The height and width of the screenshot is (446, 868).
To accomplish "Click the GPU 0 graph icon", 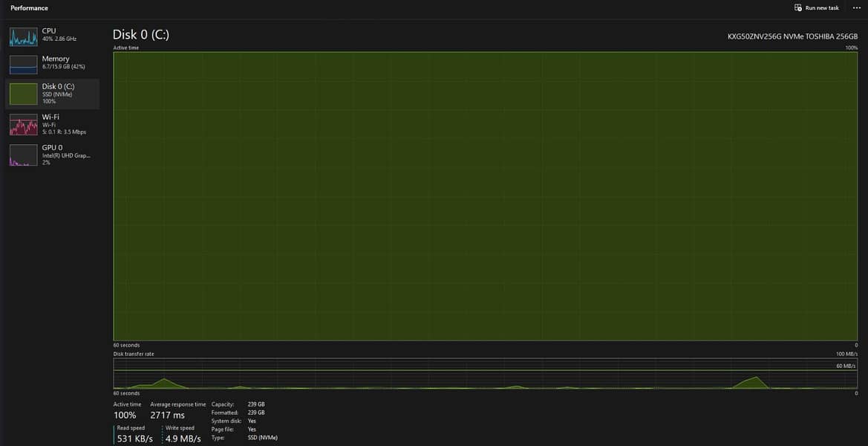I will coord(23,155).
